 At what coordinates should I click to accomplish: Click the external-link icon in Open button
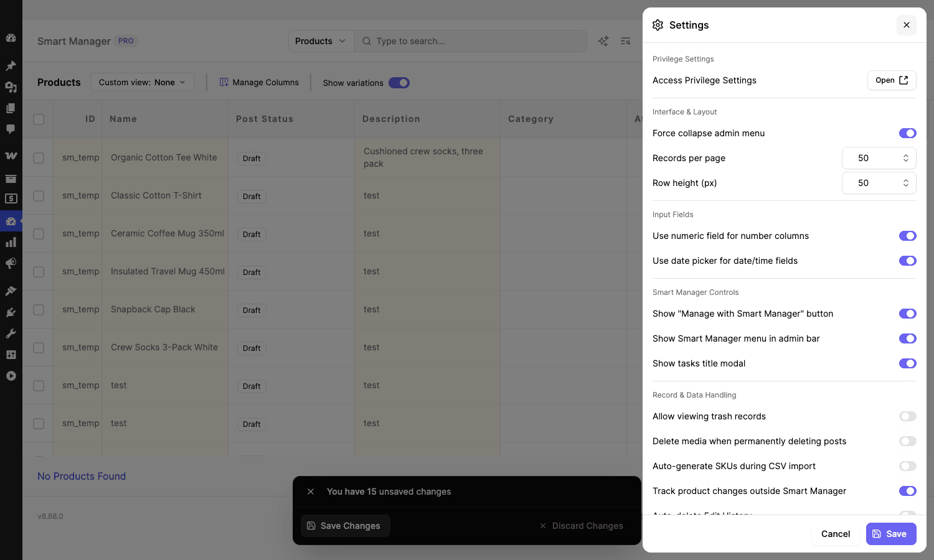coord(903,80)
